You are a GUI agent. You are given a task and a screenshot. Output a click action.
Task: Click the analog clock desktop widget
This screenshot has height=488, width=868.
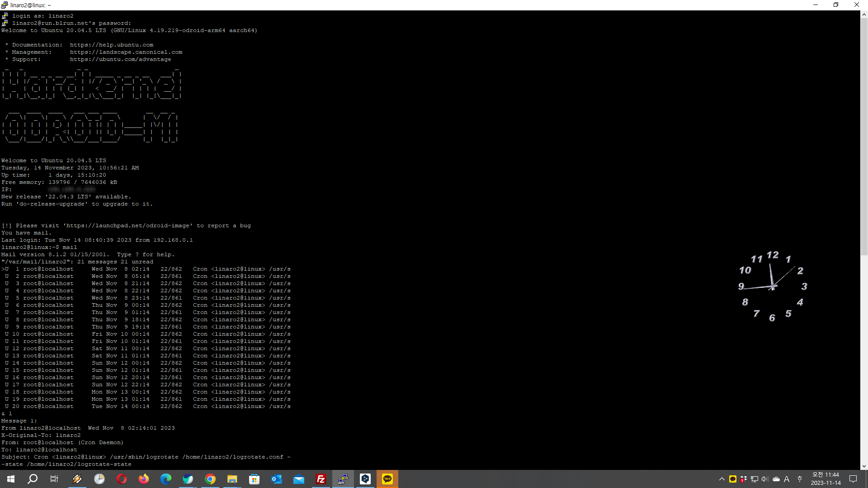click(772, 286)
